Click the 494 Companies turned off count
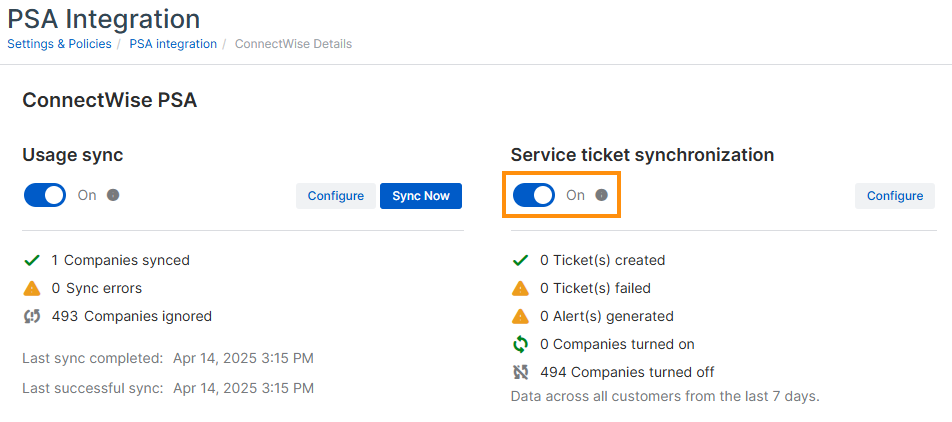 pyautogui.click(x=553, y=372)
